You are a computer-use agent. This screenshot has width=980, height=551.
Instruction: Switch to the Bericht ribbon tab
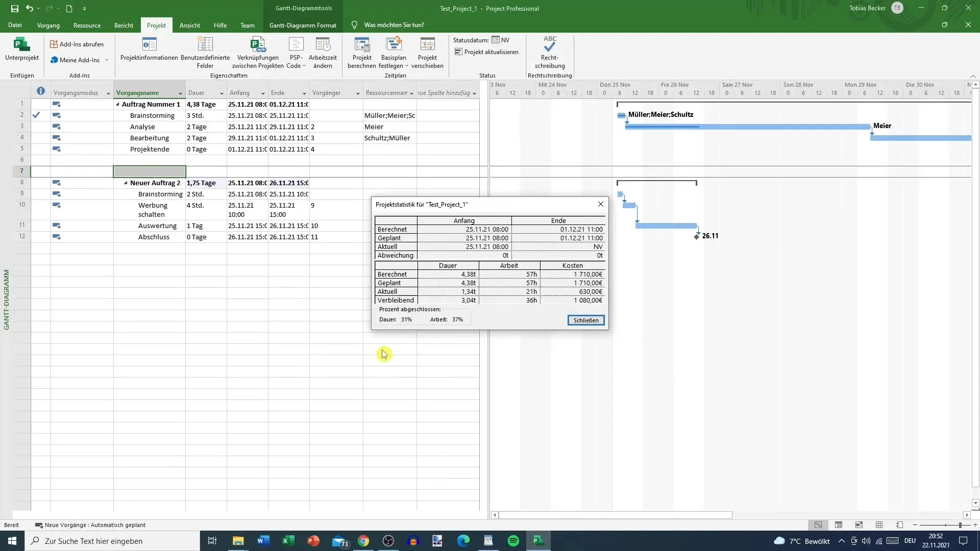(x=124, y=25)
